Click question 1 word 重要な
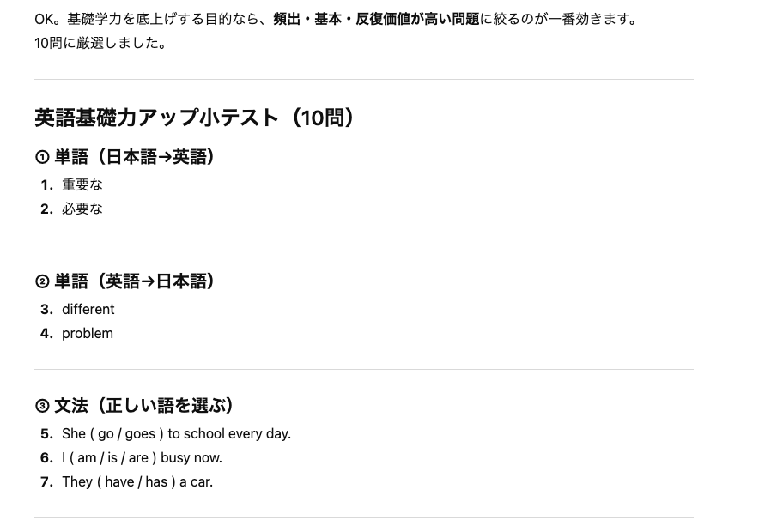The width and height of the screenshot is (765, 532). pos(82,184)
